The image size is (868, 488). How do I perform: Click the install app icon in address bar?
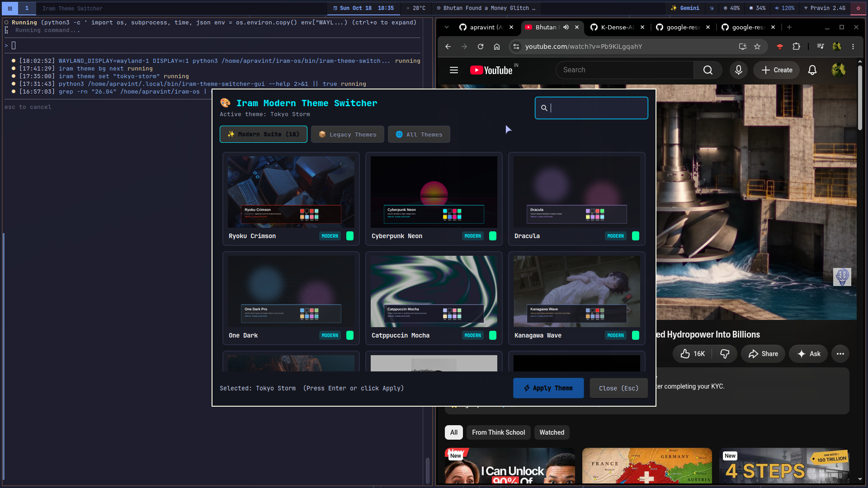(x=742, y=47)
